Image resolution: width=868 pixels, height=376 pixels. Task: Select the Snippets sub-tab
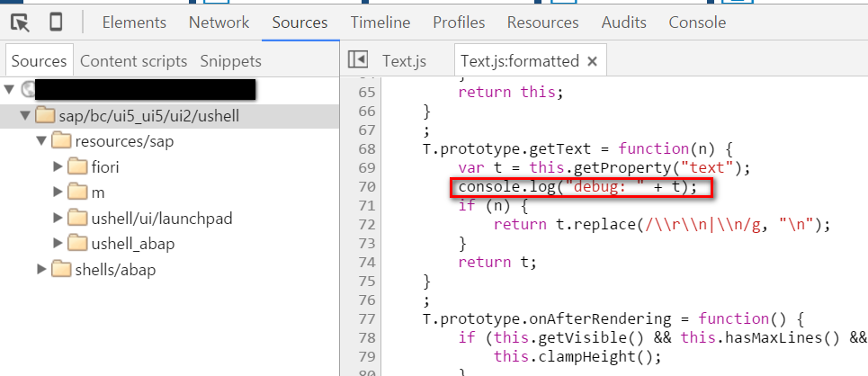[x=231, y=61]
